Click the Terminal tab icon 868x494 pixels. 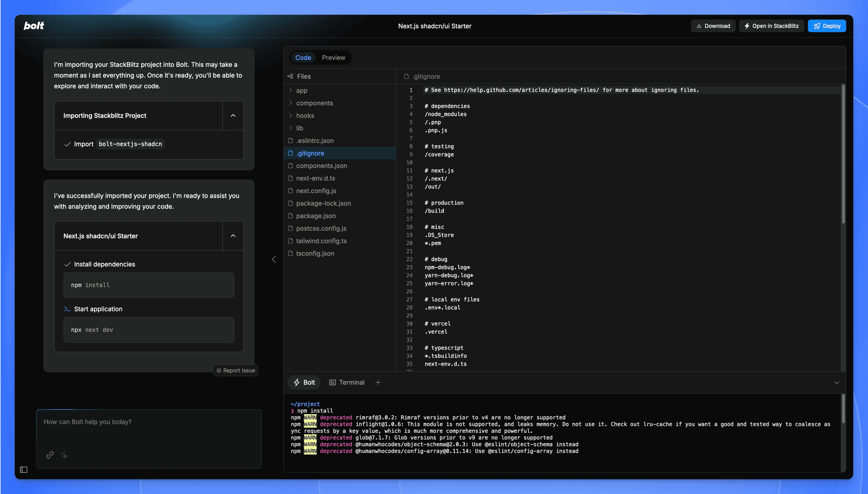pos(332,383)
